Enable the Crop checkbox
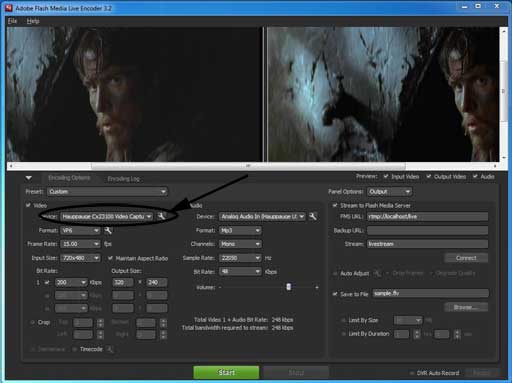Image resolution: width=512 pixels, height=383 pixels. click(x=33, y=322)
